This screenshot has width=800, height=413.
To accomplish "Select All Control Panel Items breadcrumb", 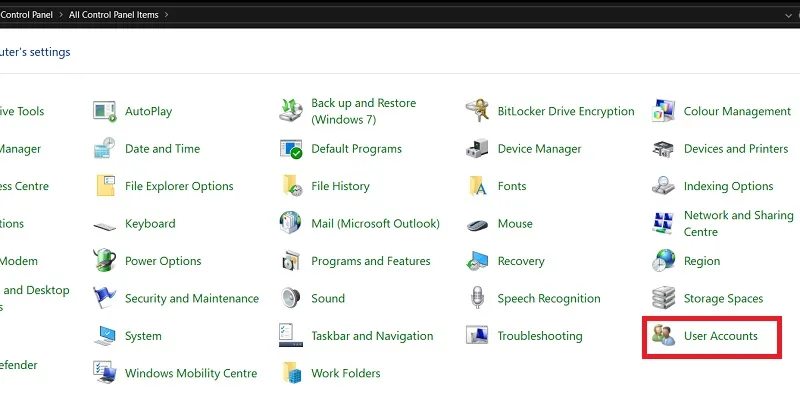I will pos(113,15).
